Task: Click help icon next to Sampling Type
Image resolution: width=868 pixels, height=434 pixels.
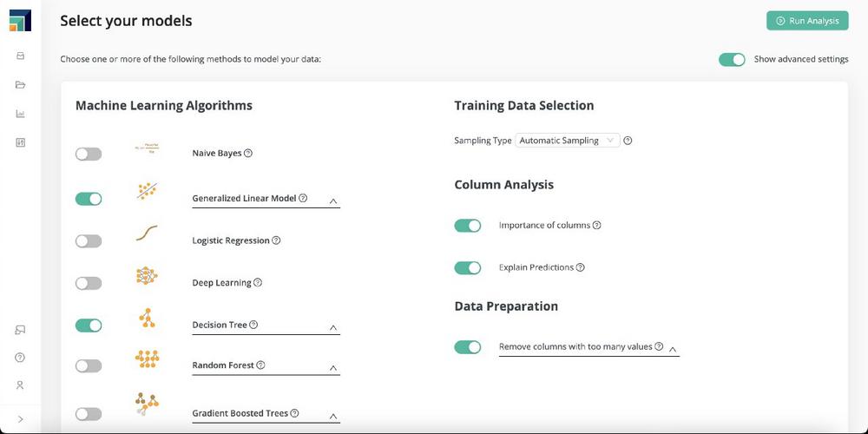Action: click(x=628, y=141)
